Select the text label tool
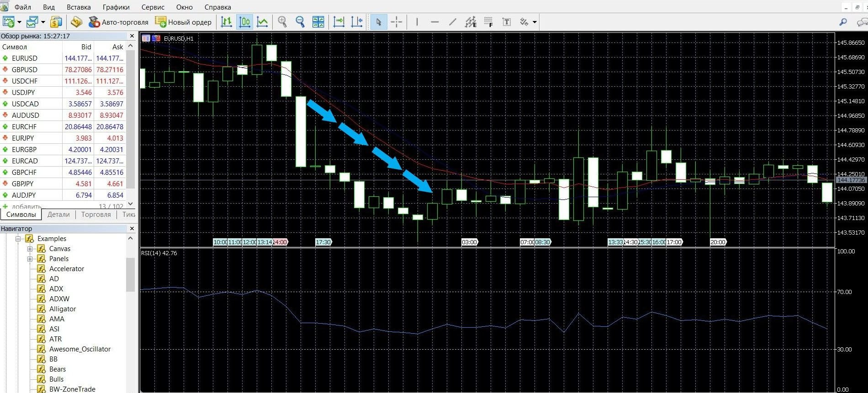 click(506, 22)
